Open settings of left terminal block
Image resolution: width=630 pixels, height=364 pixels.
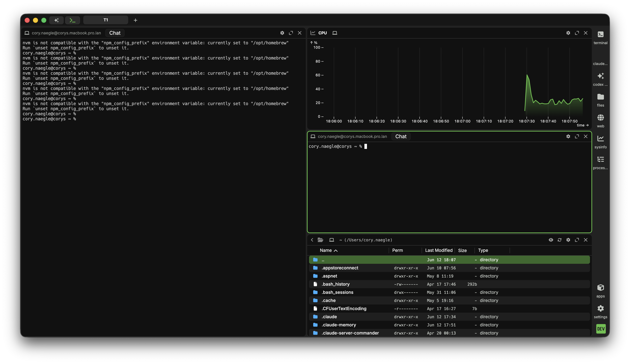tap(282, 33)
